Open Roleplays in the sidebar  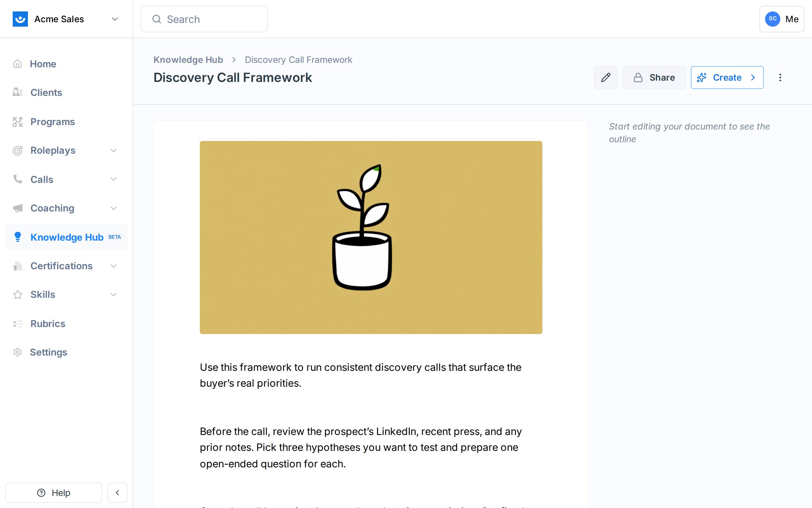53,150
